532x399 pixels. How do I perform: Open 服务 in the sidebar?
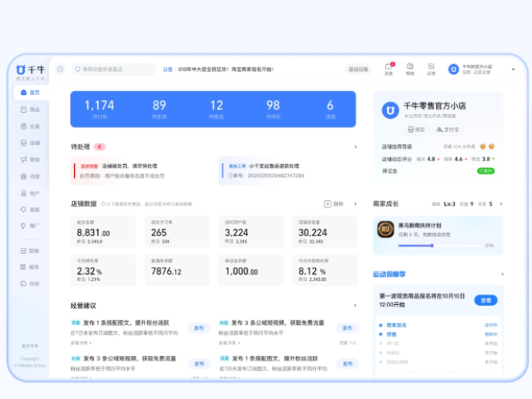(30, 267)
